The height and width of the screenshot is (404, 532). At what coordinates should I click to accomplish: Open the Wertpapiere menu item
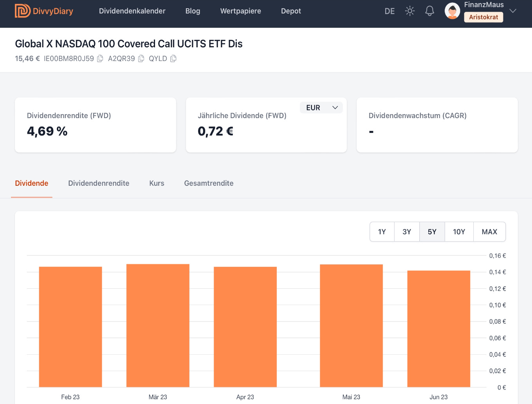[241, 11]
